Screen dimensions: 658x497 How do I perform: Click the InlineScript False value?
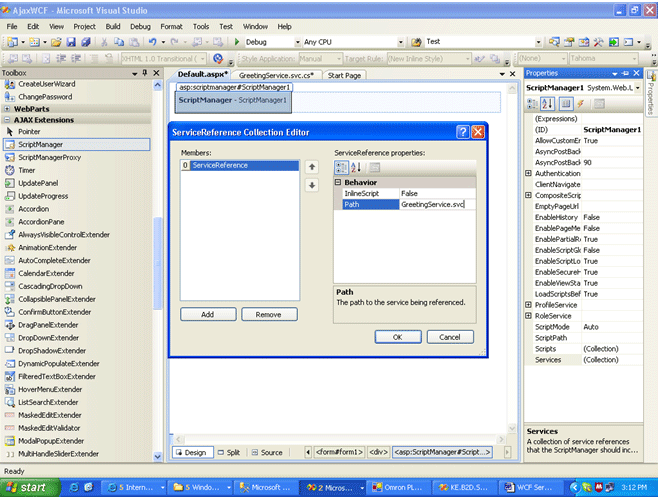click(x=438, y=194)
